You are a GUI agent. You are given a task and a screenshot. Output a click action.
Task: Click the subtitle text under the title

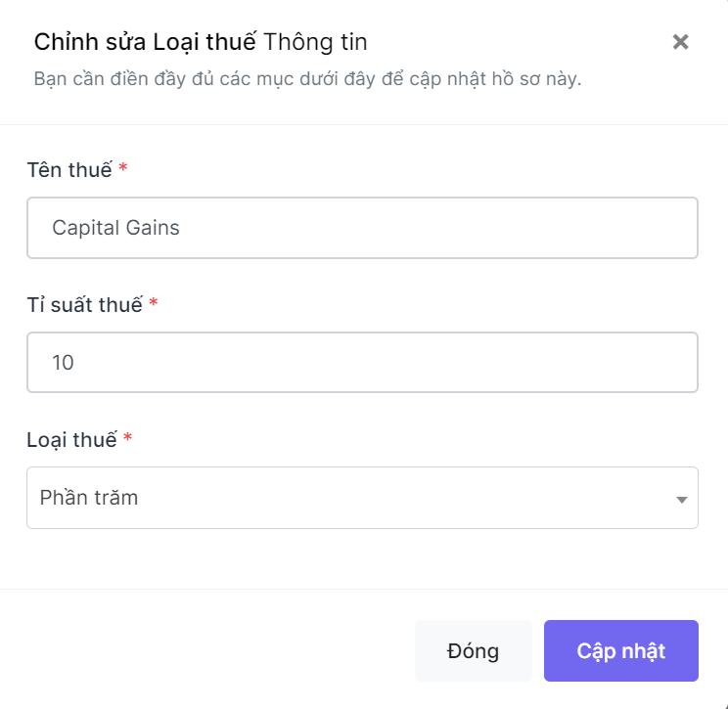[x=308, y=79]
